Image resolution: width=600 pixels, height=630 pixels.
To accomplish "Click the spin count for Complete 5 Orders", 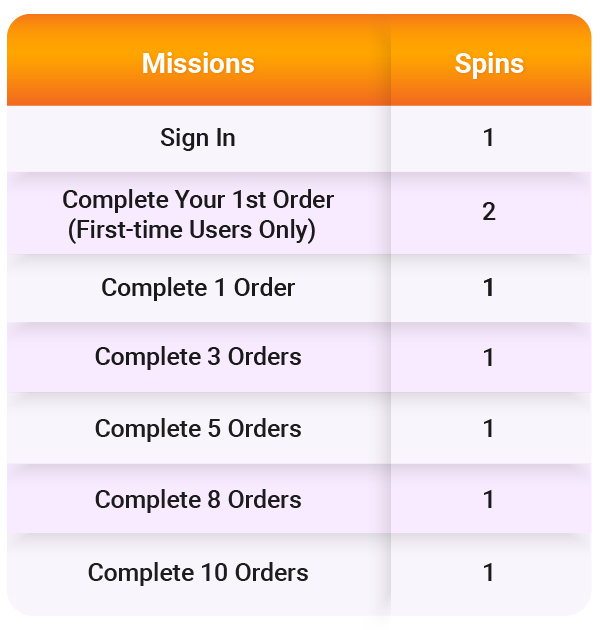I will point(489,428).
